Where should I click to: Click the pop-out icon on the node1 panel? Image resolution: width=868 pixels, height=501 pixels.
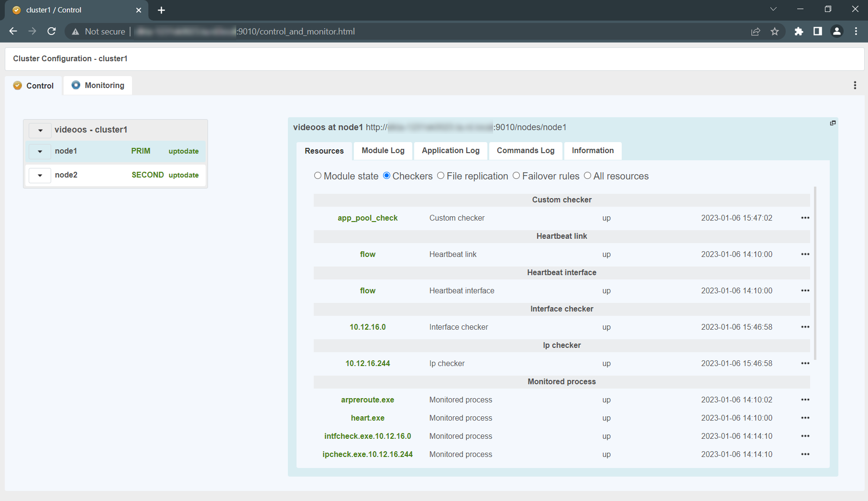tap(833, 122)
